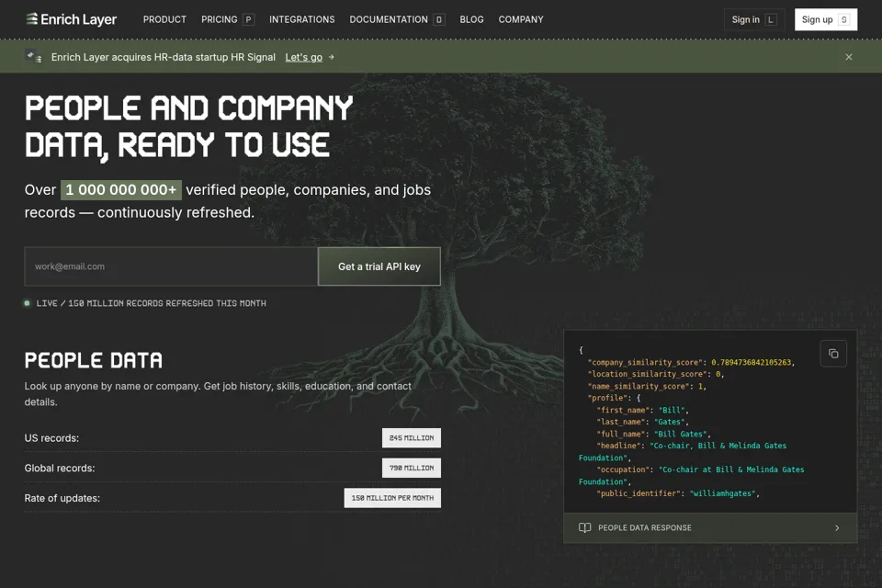Open the PRODUCT menu
Viewport: 882px width, 588px height.
coord(164,19)
